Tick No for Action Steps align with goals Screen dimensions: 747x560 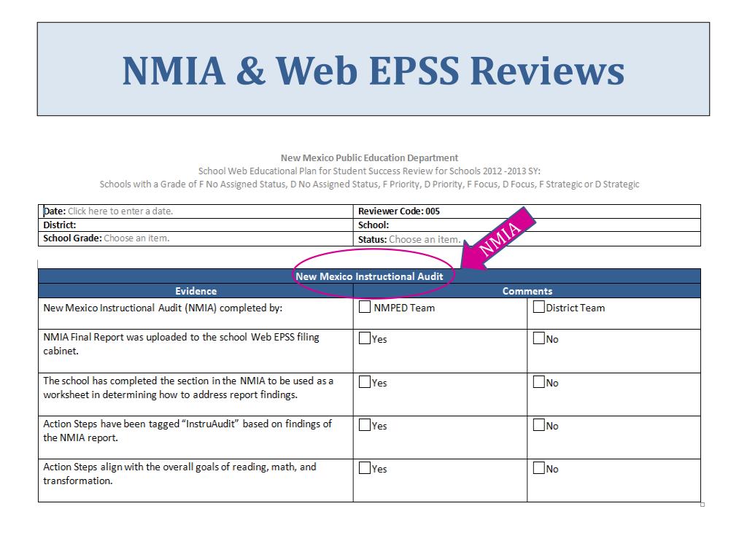pyautogui.click(x=539, y=467)
